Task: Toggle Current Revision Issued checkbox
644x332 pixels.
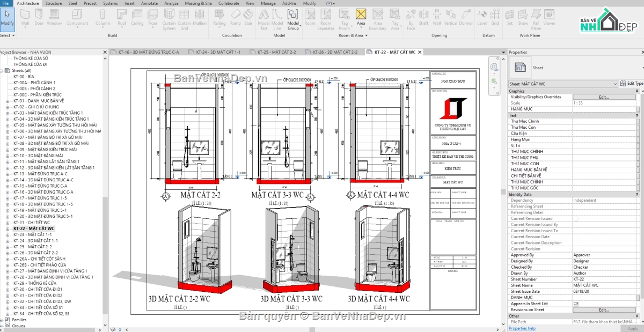Action: click(x=576, y=219)
